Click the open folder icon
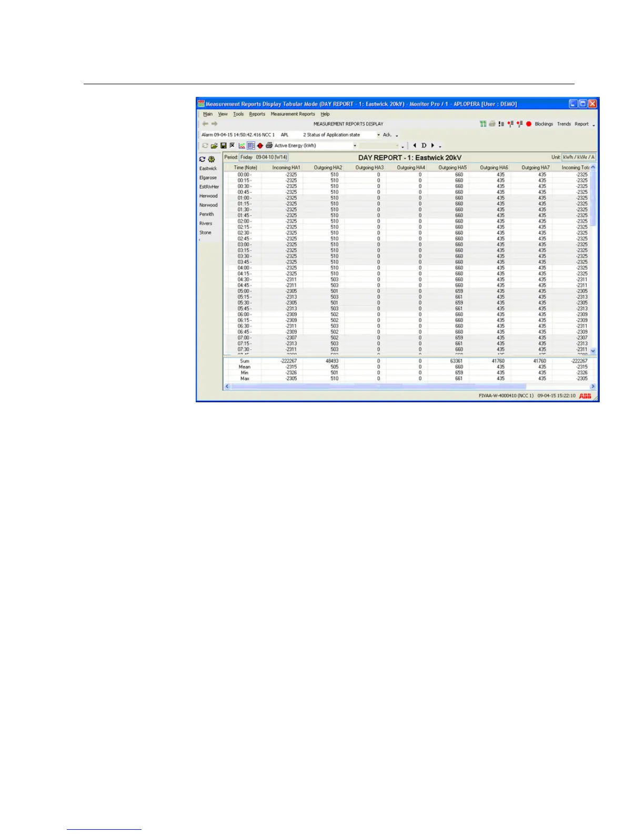The image size is (644, 834). [214, 145]
